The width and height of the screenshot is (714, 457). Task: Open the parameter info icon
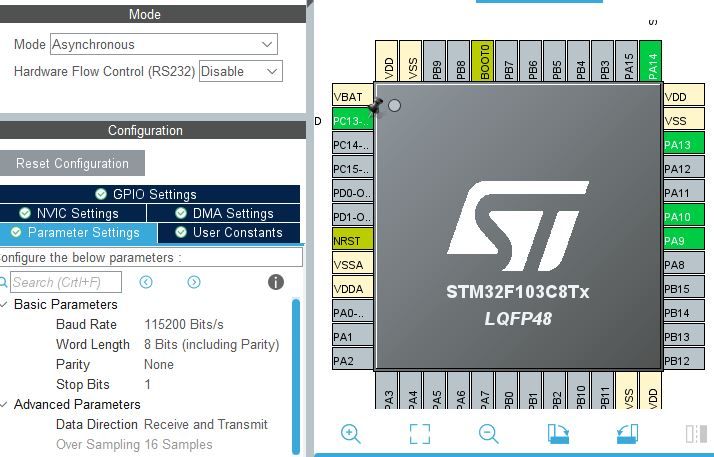tap(276, 282)
